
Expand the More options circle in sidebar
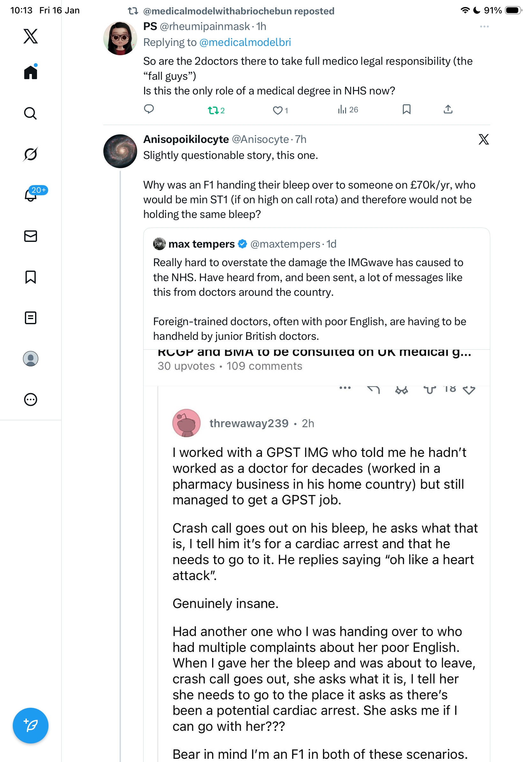31,400
